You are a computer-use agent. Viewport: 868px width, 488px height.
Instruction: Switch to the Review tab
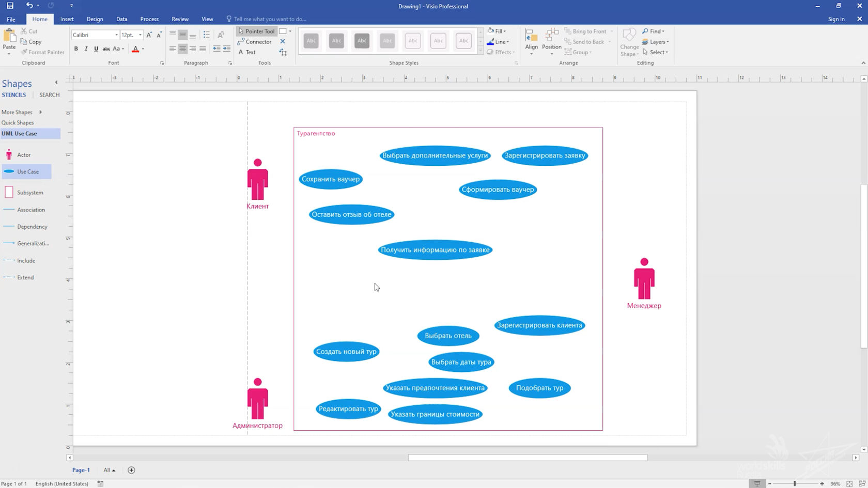pyautogui.click(x=180, y=19)
